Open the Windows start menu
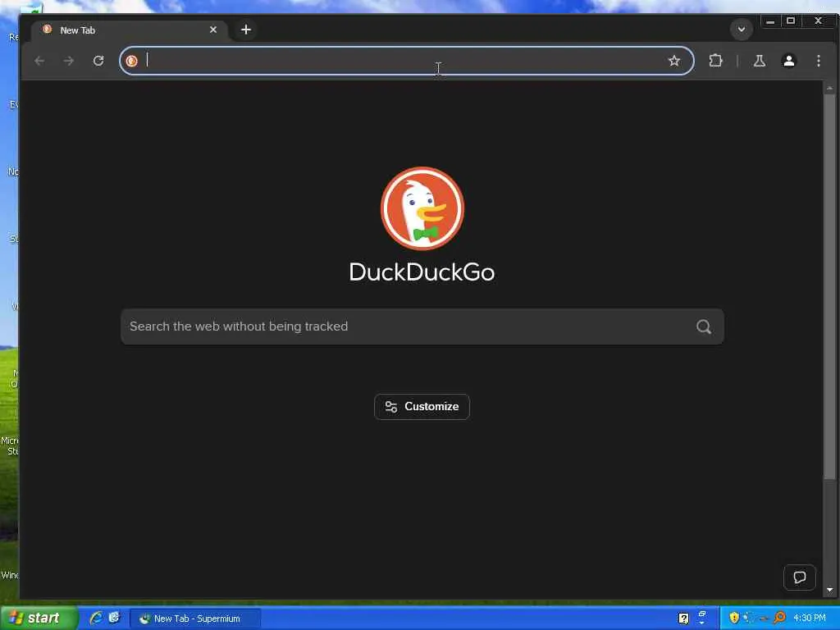The image size is (840, 630). click(39, 618)
